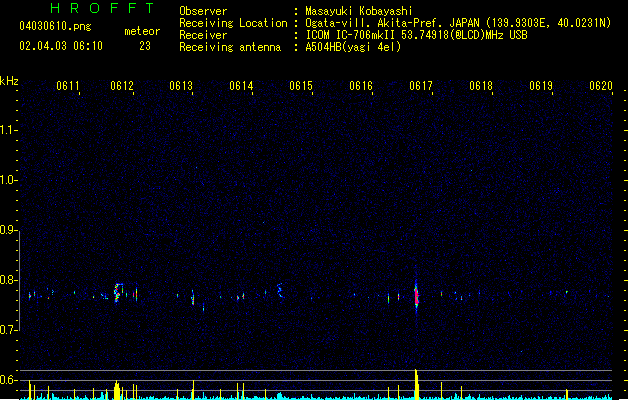Screen dimensions: 629x400
Task: Select the Ogata-vill. Akita-Pref. JAPAN location text
Action: [458, 23]
